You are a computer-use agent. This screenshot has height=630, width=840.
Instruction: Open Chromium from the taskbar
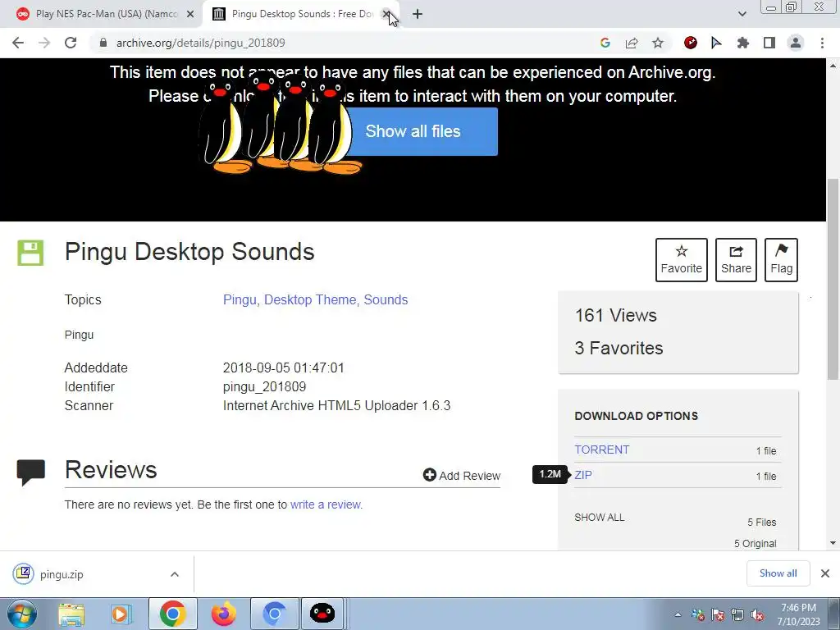[x=274, y=614]
